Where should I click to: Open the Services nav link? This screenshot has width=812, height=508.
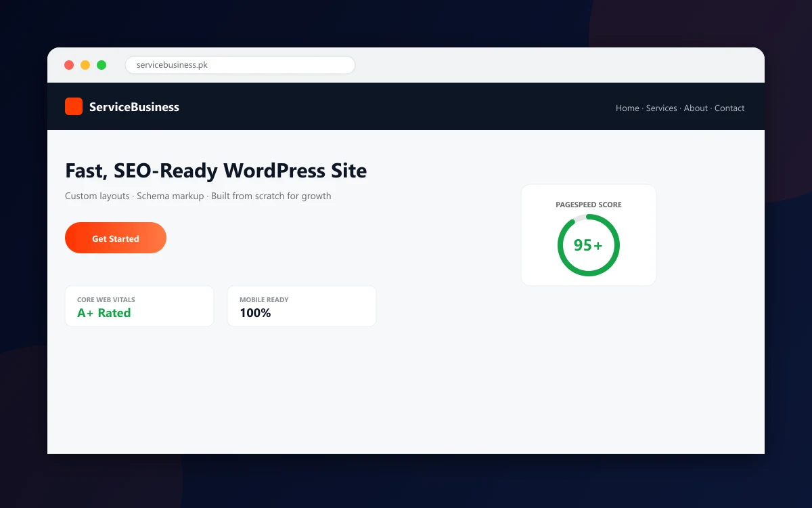[x=661, y=108]
